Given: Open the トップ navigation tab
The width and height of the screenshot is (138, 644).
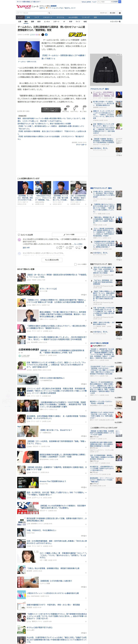Looking at the screenshot, I should click(20, 17).
